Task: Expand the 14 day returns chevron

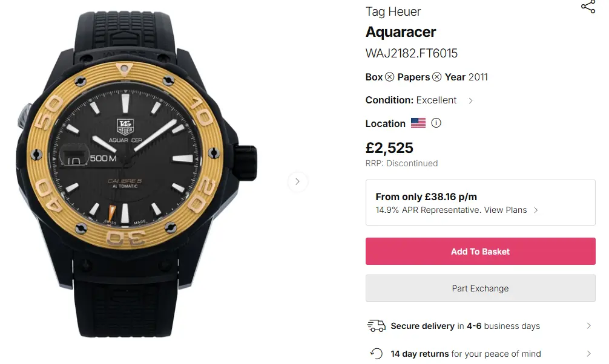Action: tap(588, 354)
